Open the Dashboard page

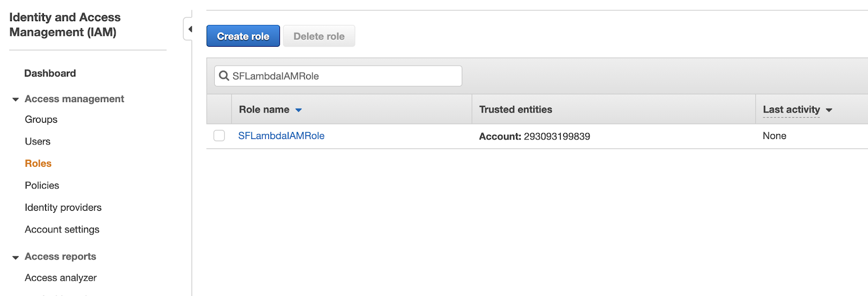pos(50,73)
